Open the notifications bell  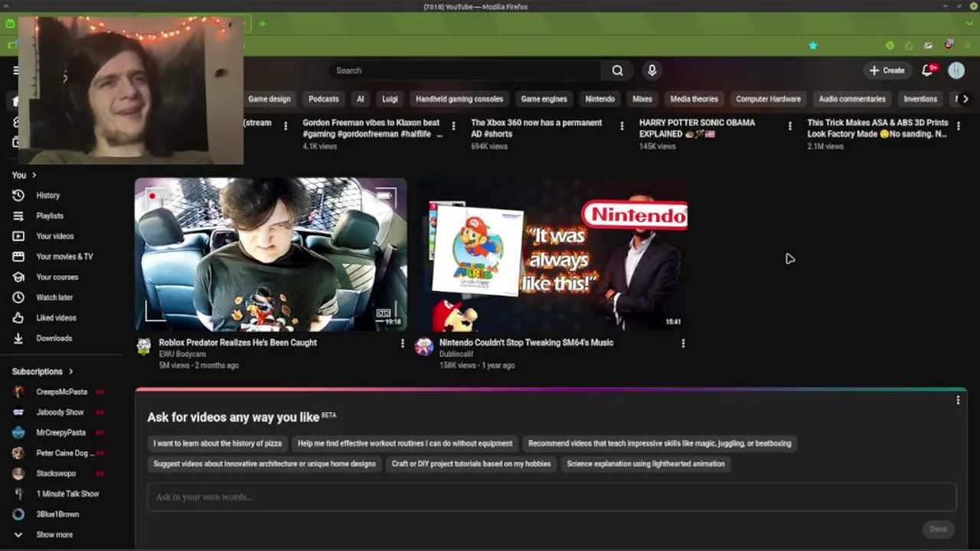coord(927,70)
